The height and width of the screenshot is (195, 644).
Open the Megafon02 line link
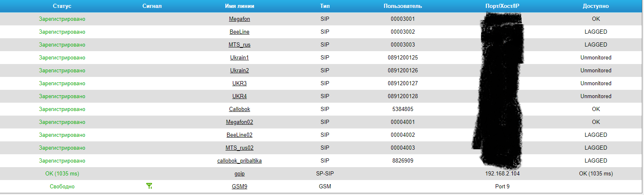click(x=240, y=122)
